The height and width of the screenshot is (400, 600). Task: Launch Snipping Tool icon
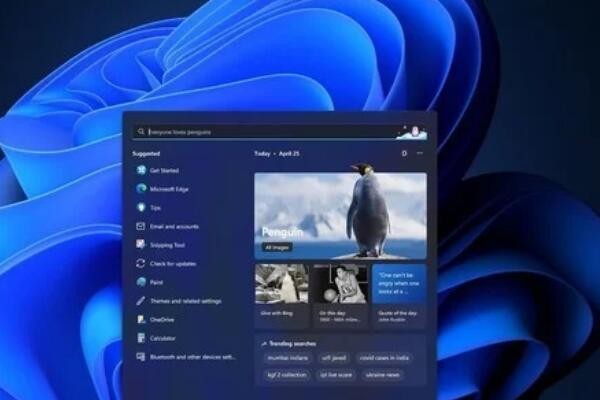[x=141, y=245]
